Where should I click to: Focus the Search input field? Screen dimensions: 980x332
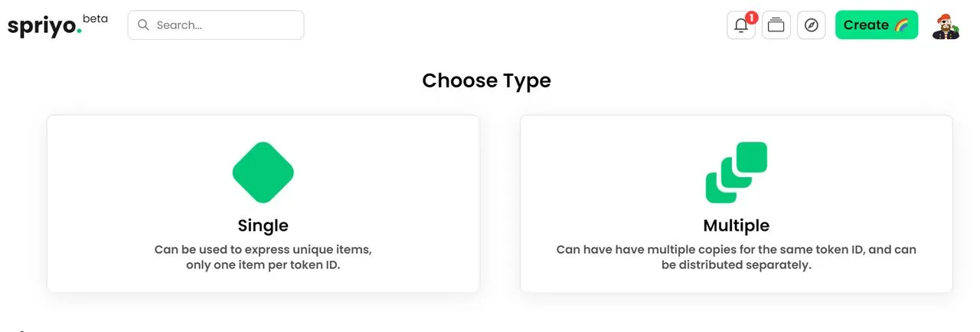[216, 25]
